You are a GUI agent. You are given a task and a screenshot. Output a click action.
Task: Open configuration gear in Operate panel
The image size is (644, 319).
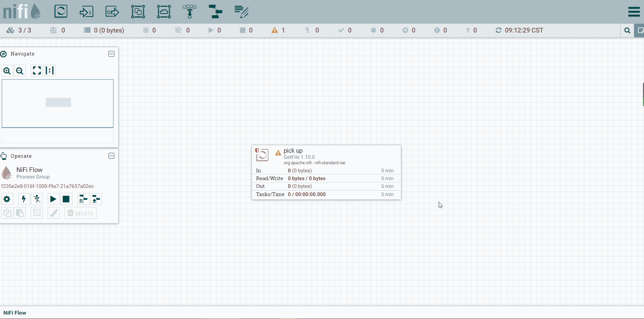click(x=7, y=199)
